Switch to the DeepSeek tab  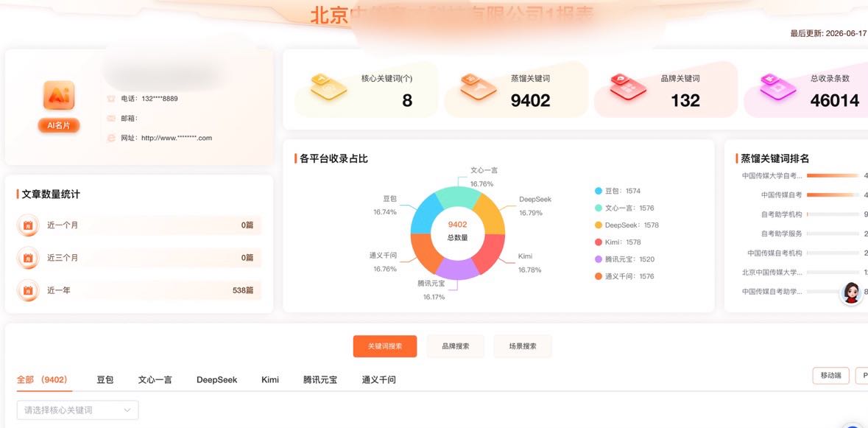(217, 380)
